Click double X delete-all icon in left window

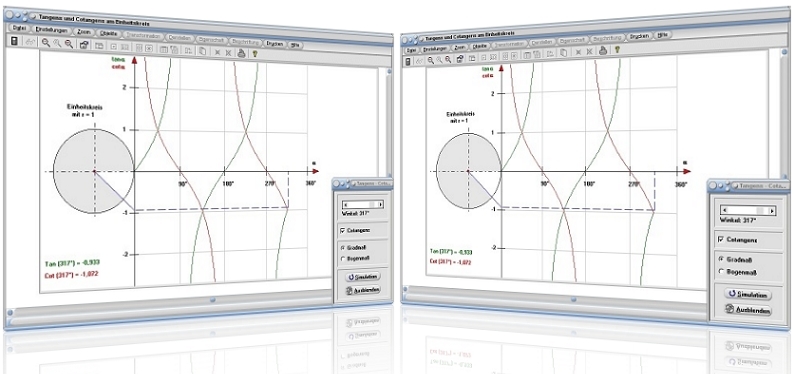click(x=228, y=52)
